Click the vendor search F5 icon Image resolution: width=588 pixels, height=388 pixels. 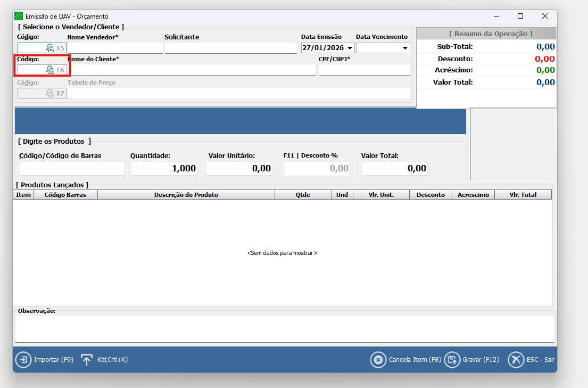(51, 48)
